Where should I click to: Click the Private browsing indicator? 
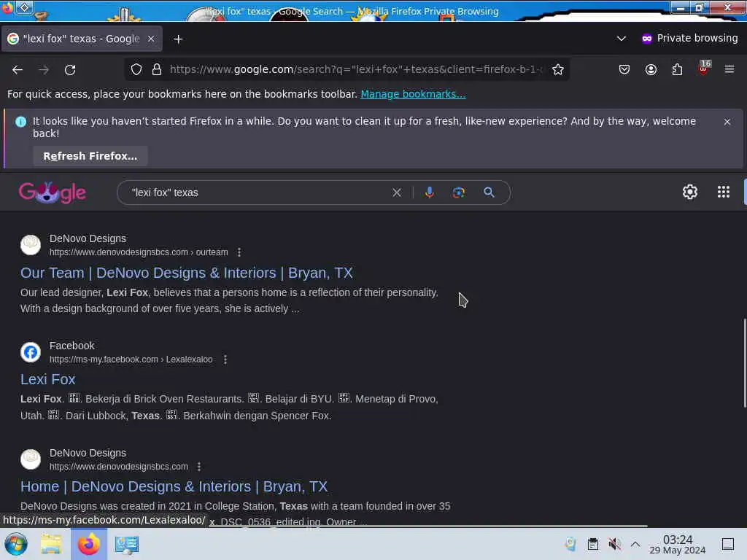pos(690,38)
